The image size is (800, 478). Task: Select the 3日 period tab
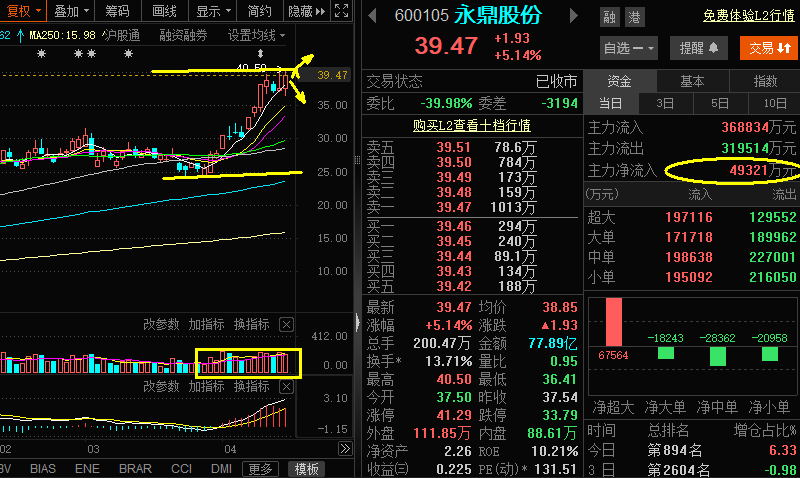tap(665, 103)
